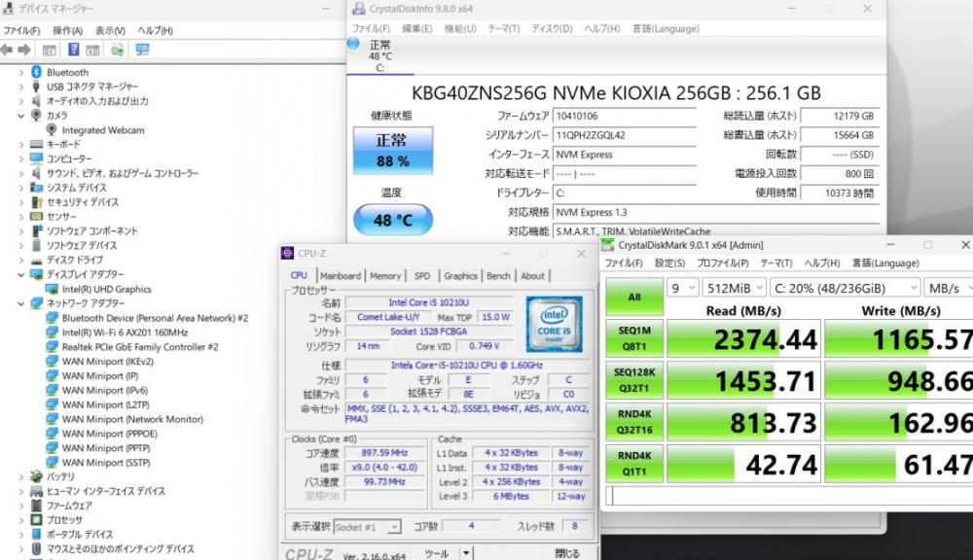The width and height of the screenshot is (973, 560).
Task: Click the blue help icon in Device Manager toolbar
Action: pyautogui.click(x=74, y=50)
